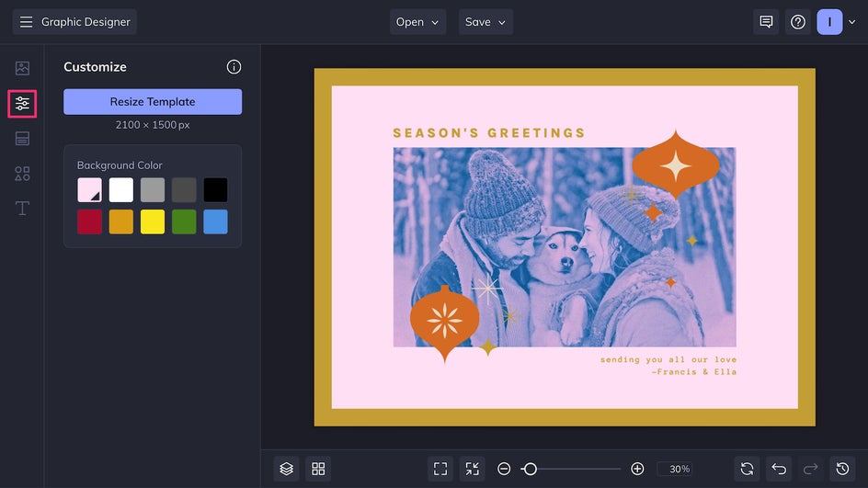Click the Background Color label
The image size is (868, 488).
pos(120,165)
